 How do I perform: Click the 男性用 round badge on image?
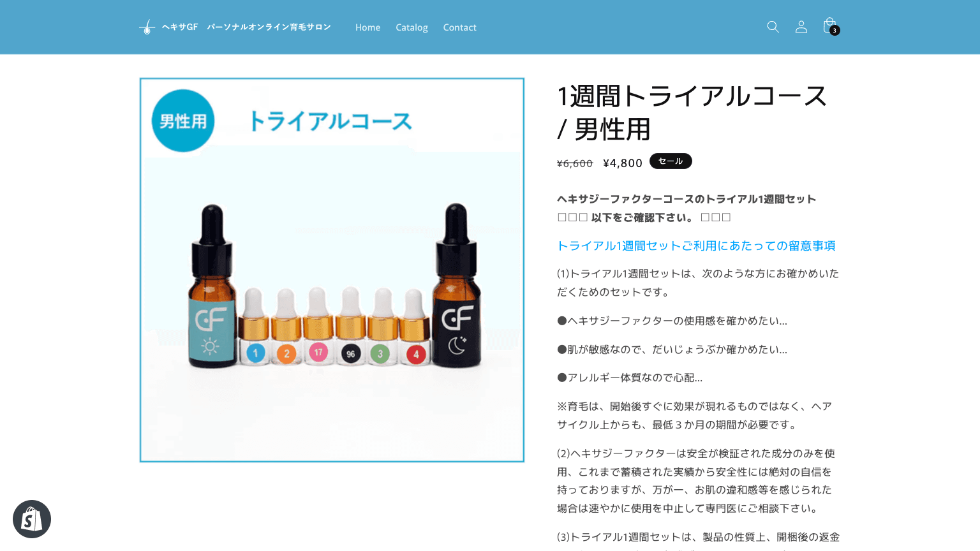click(183, 121)
